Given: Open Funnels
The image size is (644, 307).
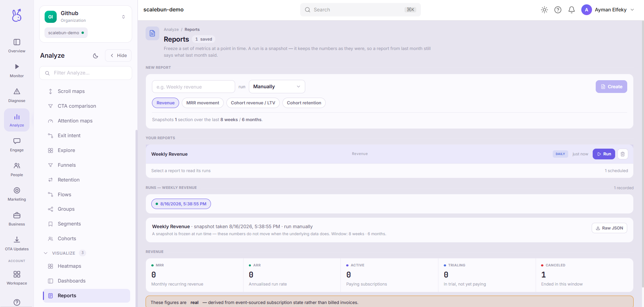Looking at the screenshot, I should [87, 165].
